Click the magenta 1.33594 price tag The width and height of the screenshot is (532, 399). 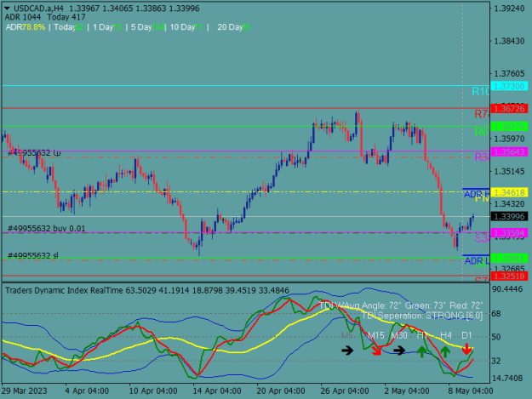coord(509,233)
